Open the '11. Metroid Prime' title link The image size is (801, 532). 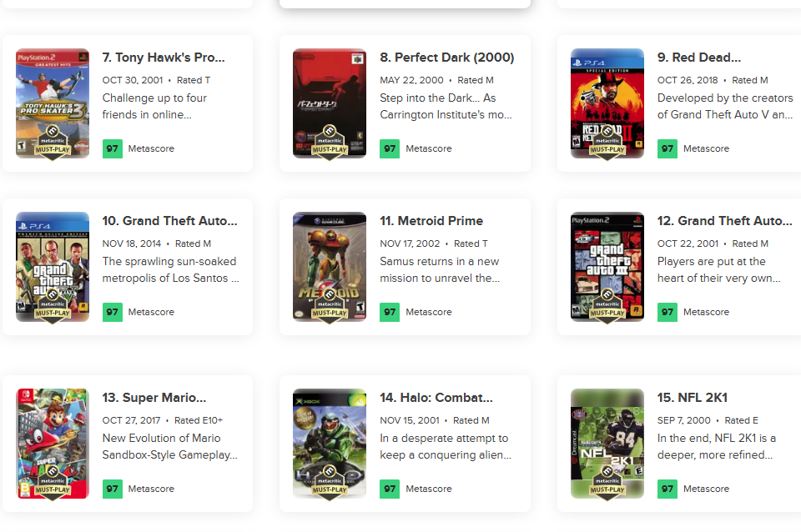click(431, 221)
